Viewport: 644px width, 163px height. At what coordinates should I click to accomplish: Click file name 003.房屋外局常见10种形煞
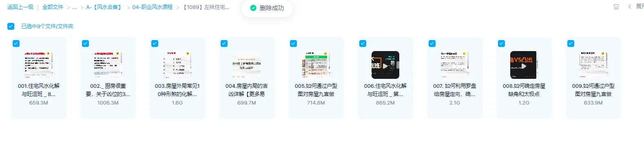tap(177, 90)
